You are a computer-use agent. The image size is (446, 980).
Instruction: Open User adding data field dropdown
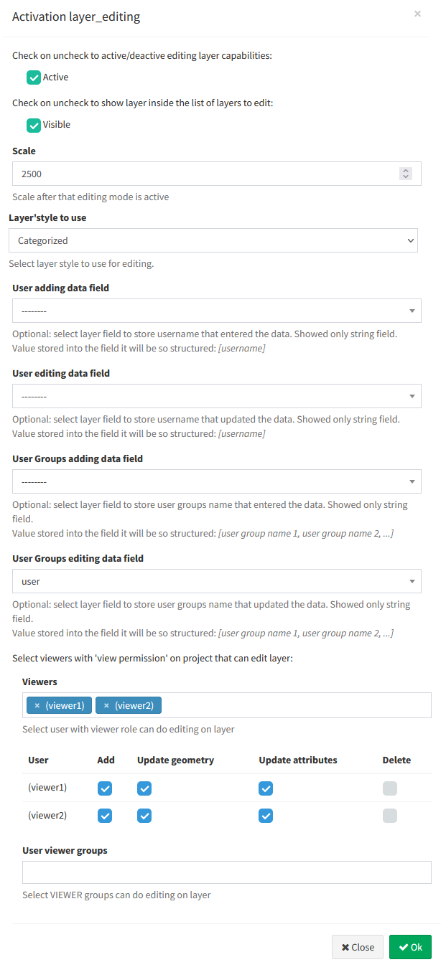tap(217, 311)
